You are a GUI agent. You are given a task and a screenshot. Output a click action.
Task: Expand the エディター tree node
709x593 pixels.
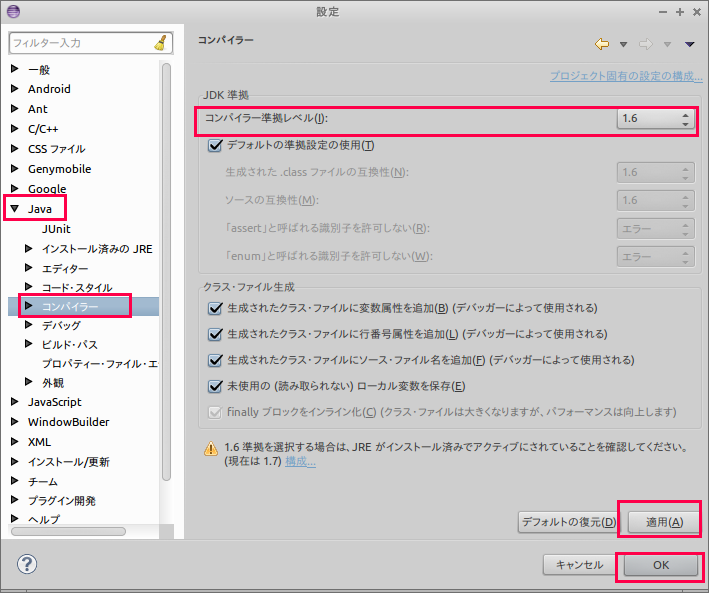coord(28,267)
